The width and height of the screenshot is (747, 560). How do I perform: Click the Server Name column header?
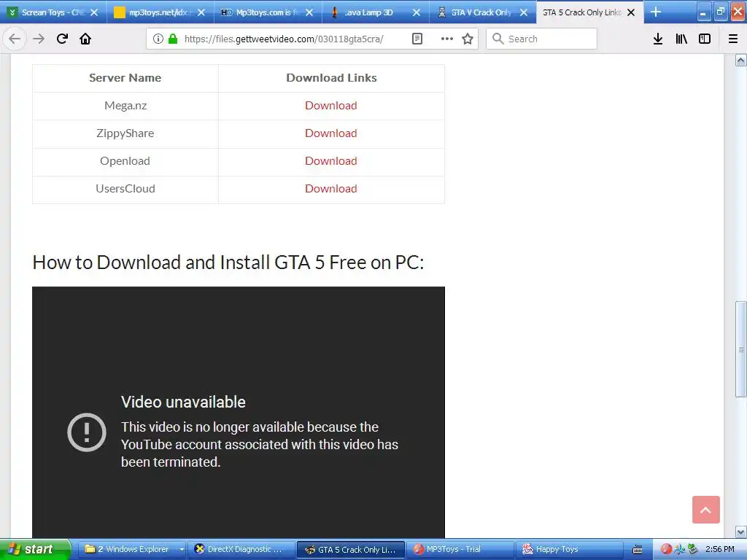[x=125, y=77]
